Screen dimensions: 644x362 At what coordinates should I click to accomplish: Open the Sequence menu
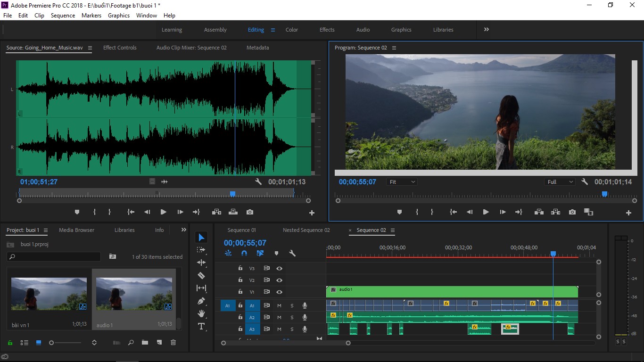63,16
